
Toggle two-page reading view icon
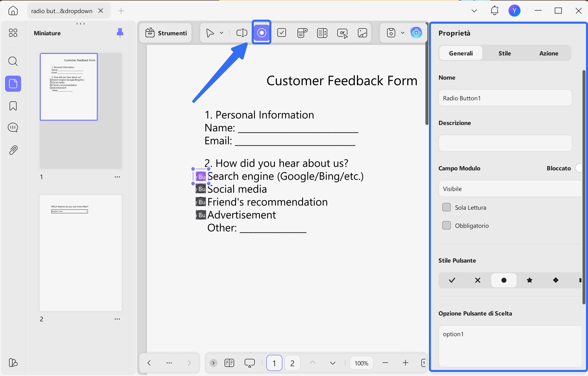pos(229,363)
